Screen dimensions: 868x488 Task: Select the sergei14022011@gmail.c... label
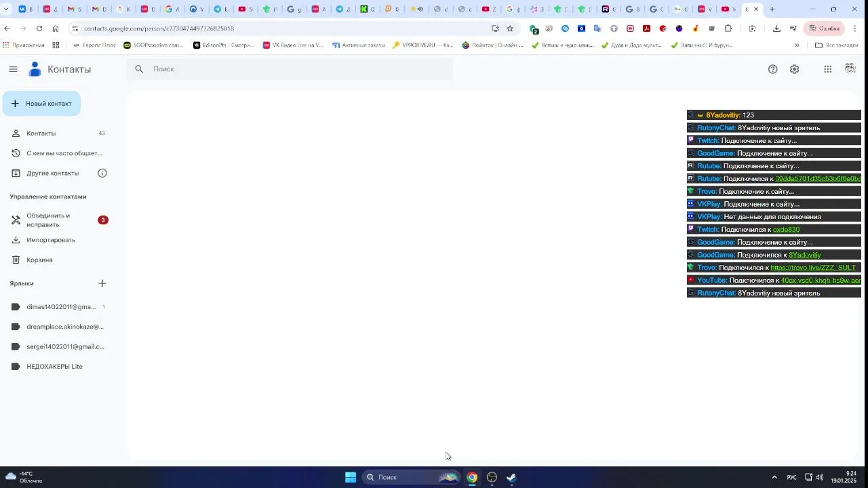coord(58,346)
